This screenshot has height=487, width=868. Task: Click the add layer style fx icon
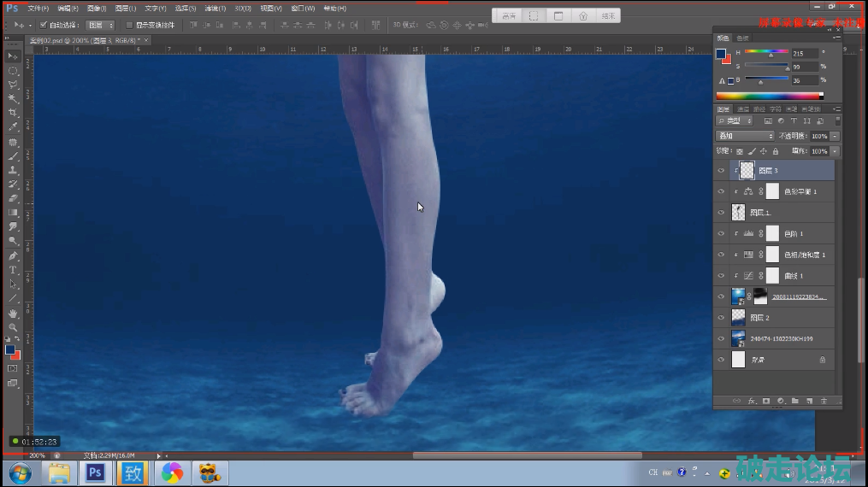(x=753, y=401)
